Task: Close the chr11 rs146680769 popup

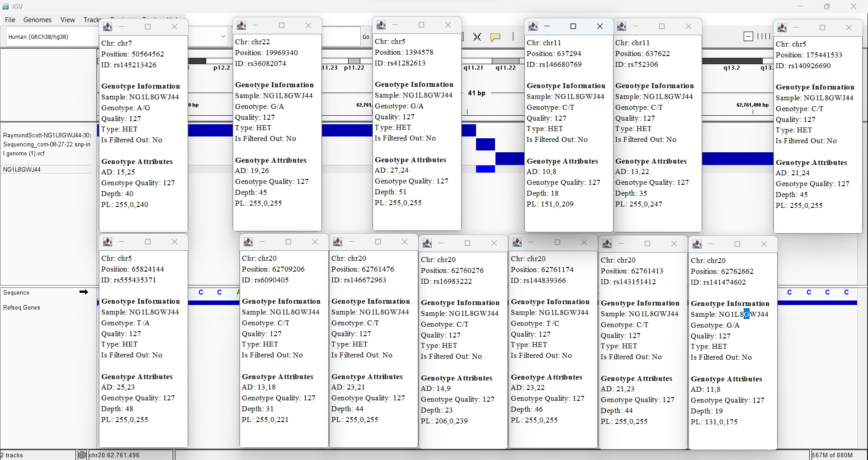Action: coord(600,26)
